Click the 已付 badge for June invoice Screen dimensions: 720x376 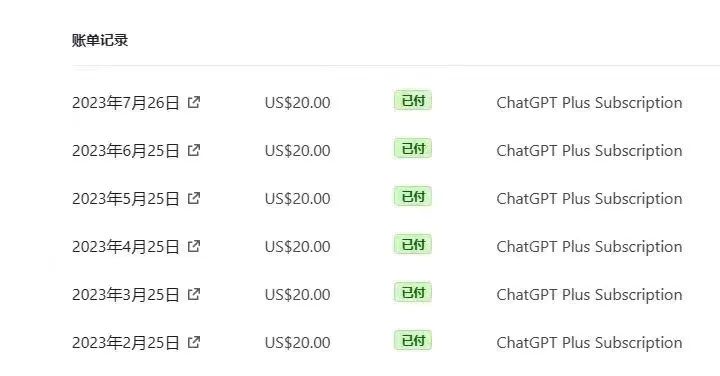click(413, 148)
